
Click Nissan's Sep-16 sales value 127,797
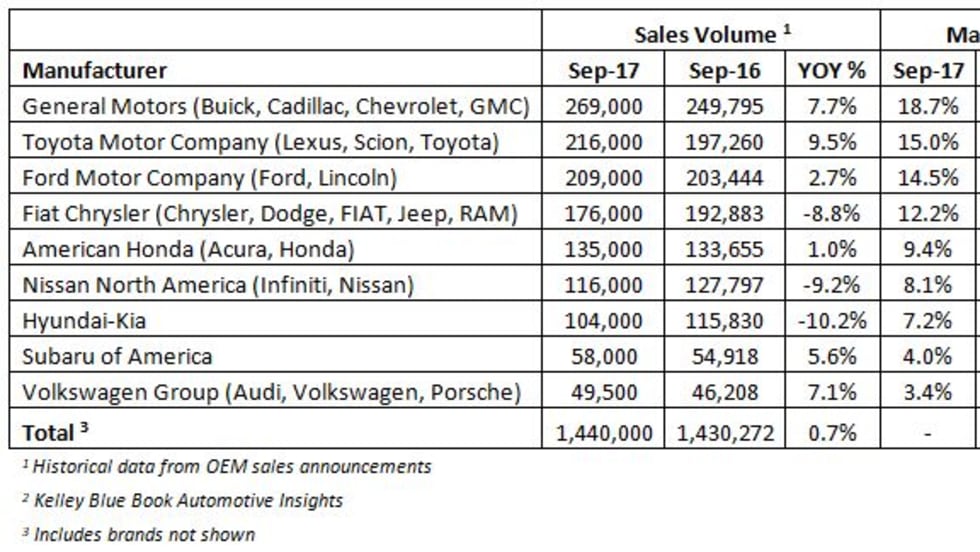(724, 285)
